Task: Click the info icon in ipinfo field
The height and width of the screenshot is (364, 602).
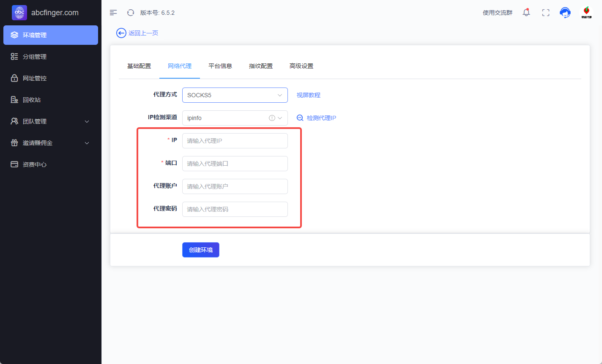Action: point(272,118)
